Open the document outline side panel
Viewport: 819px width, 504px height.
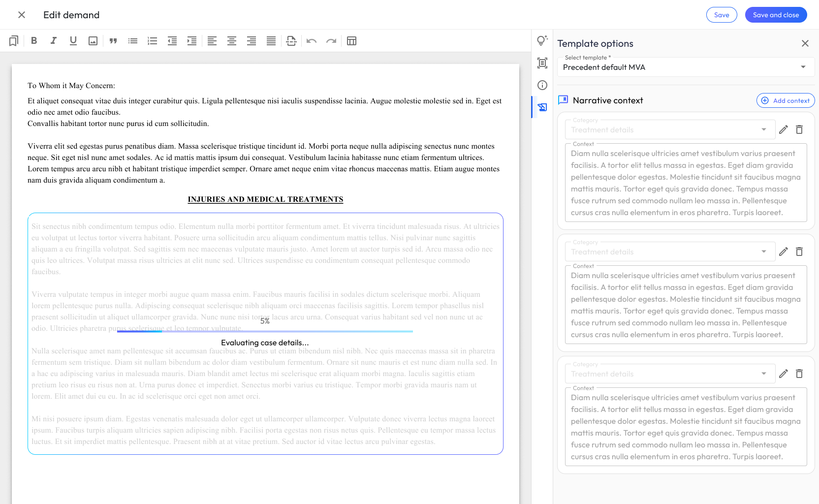point(542,63)
